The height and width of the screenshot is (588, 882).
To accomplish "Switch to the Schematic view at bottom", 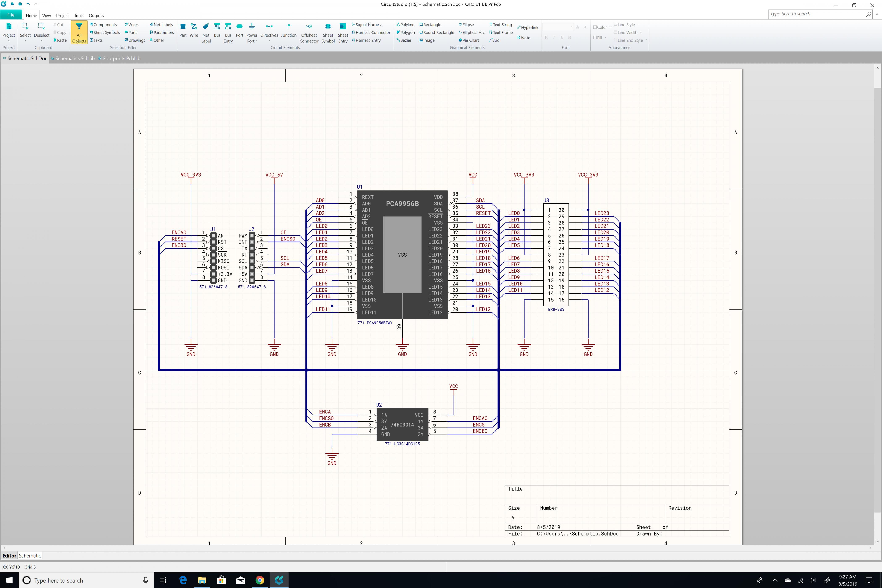I will [30, 556].
